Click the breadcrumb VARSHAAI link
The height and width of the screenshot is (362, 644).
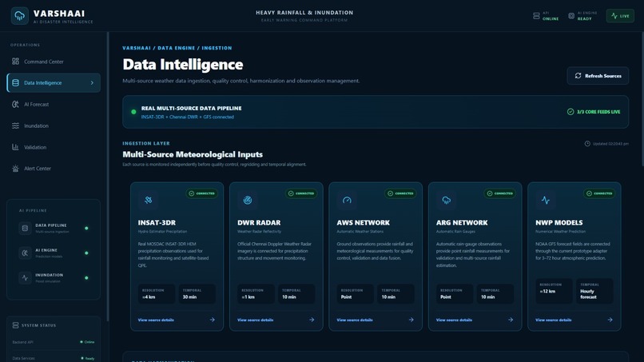(x=137, y=48)
